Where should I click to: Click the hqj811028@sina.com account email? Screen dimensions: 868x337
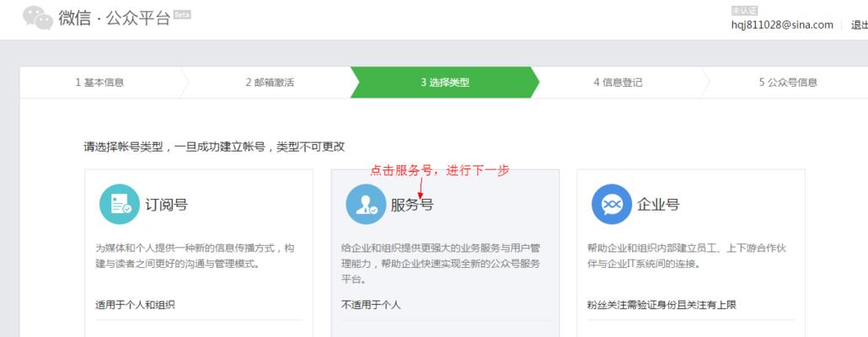coord(782,25)
